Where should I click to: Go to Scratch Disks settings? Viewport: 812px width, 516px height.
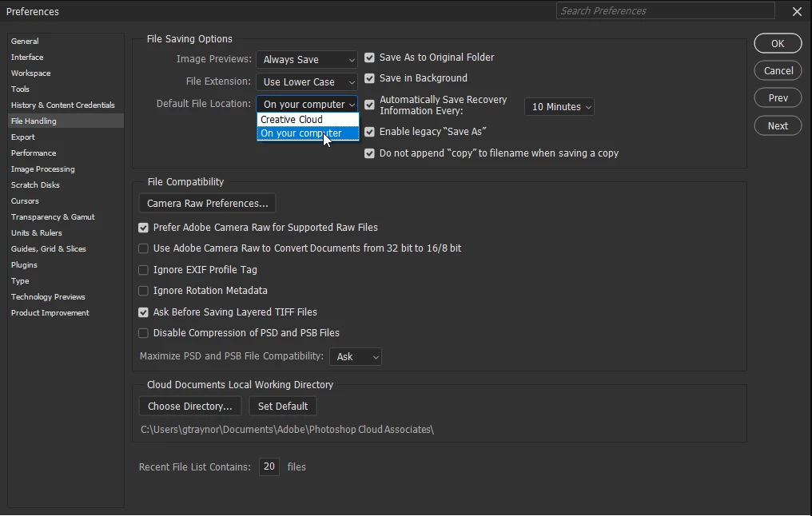(x=35, y=185)
